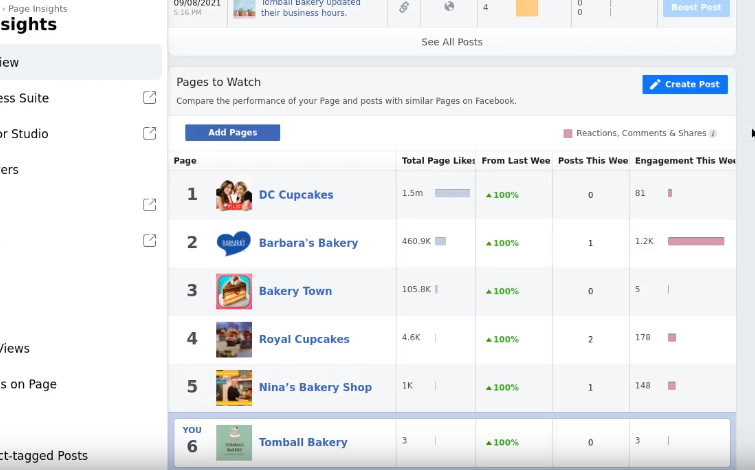This screenshot has height=470, width=755.
Task: Click the Boost Post button
Action: (696, 7)
